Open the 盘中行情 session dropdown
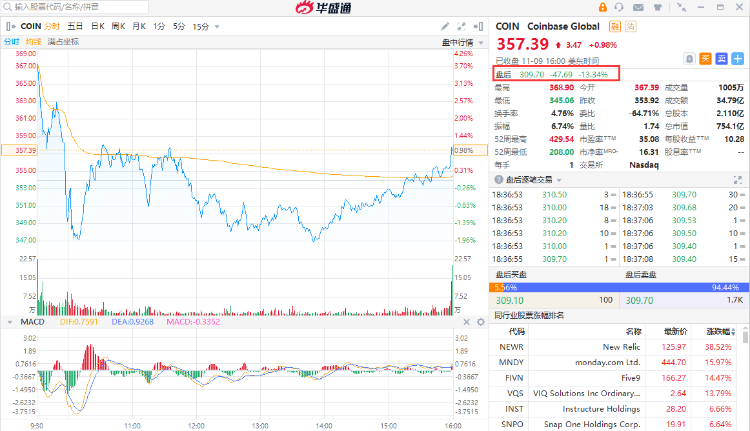The width and height of the screenshot is (750, 431). (x=462, y=43)
